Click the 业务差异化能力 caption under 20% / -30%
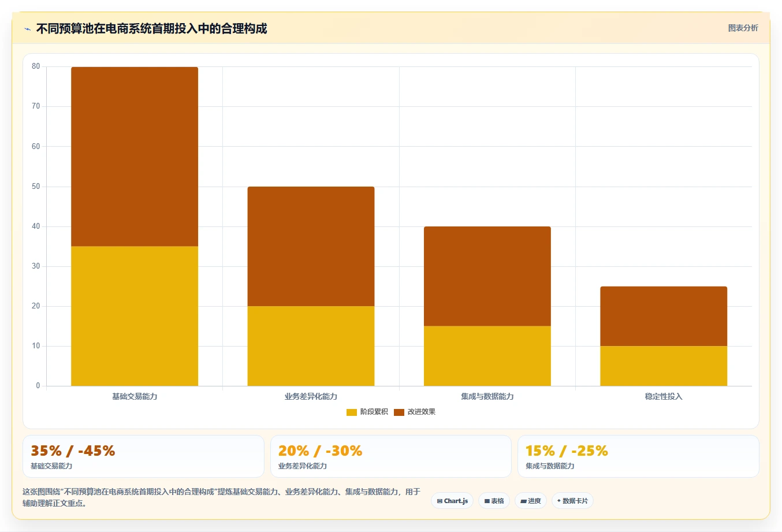 coord(303,466)
